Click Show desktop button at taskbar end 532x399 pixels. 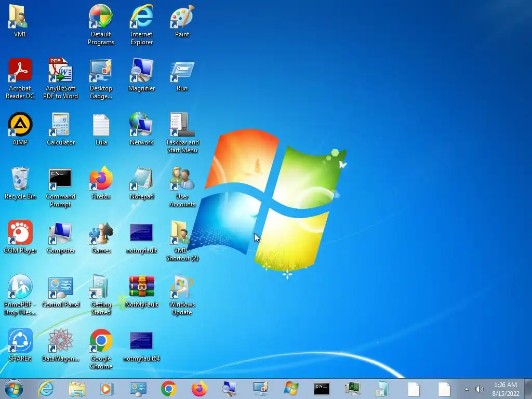coord(528,389)
